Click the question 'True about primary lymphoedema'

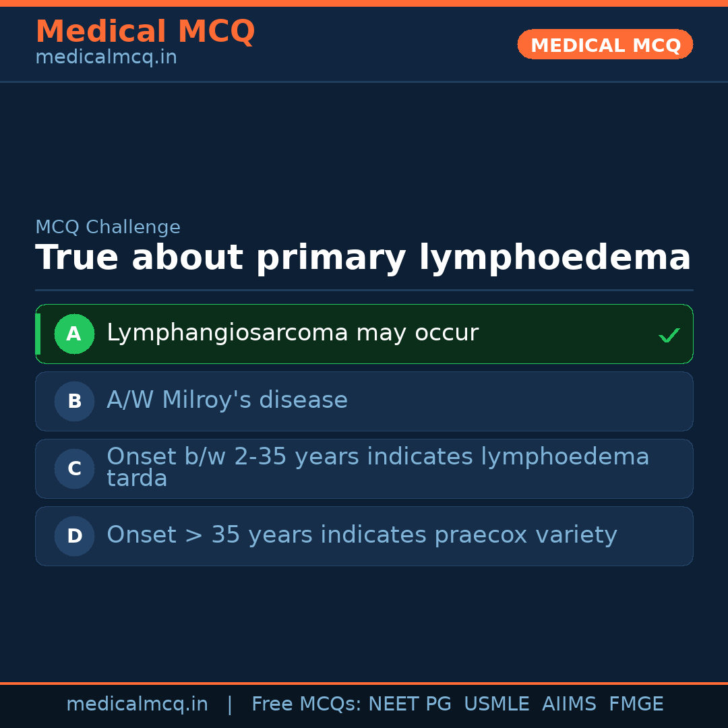(363, 258)
